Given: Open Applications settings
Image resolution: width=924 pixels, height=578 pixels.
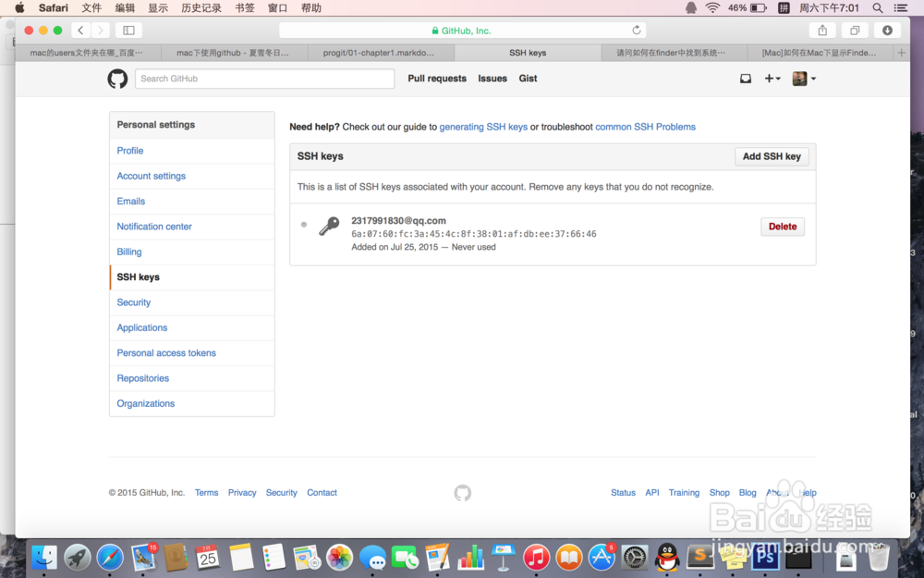Looking at the screenshot, I should (191, 328).
